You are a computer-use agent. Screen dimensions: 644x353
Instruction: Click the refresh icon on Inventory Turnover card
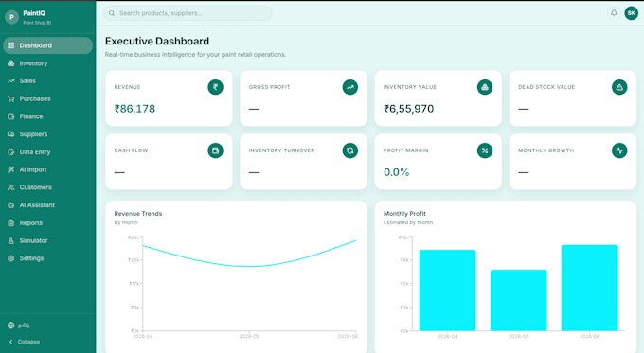tap(349, 150)
